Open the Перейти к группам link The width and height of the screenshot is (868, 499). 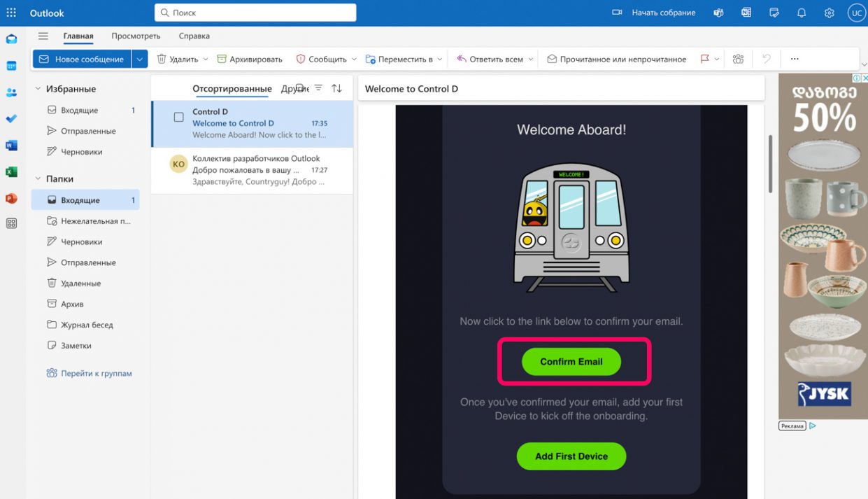(x=89, y=373)
